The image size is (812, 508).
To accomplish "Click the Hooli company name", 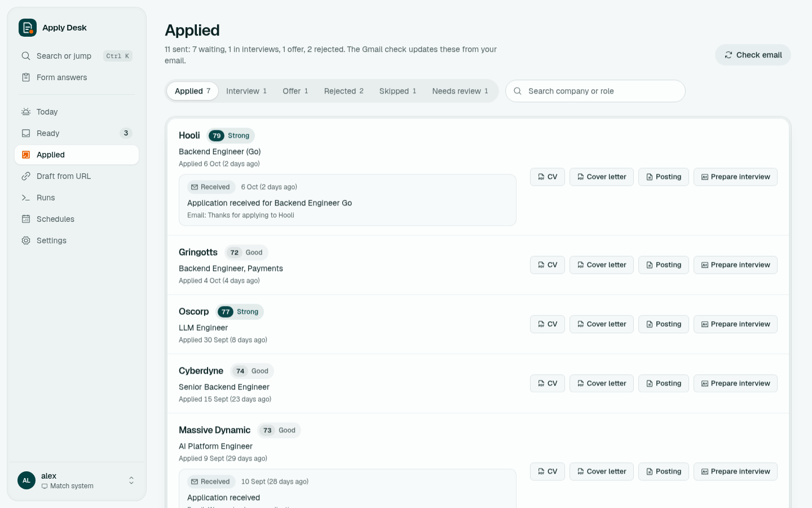I will coord(189,135).
